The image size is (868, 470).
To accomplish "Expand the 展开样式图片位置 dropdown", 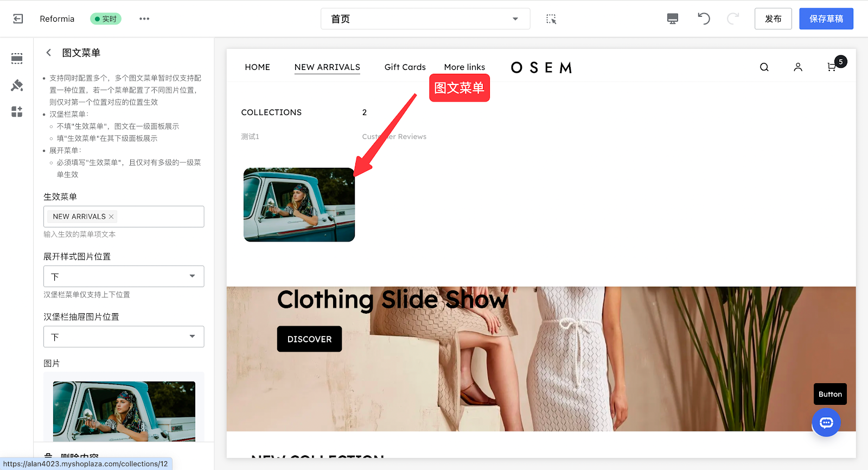I will [x=124, y=276].
